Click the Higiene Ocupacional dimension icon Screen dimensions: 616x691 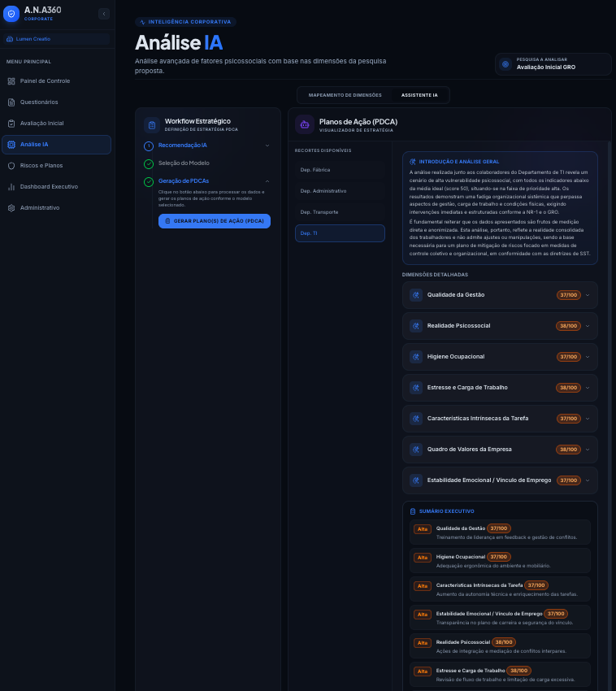416,357
